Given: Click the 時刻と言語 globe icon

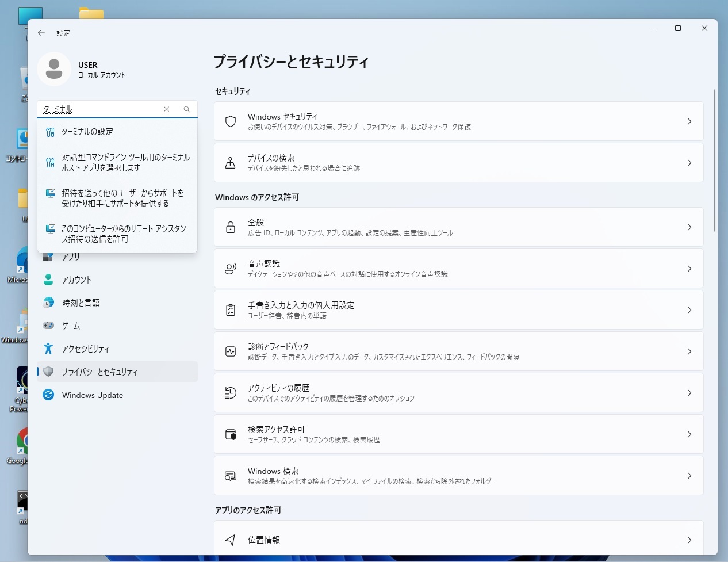Looking at the screenshot, I should click(48, 303).
